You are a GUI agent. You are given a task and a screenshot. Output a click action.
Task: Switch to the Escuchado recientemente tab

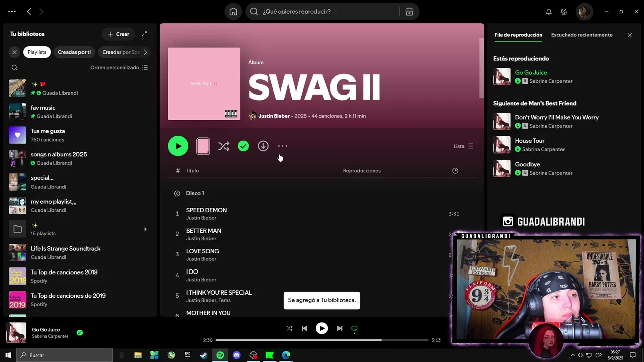582,35
